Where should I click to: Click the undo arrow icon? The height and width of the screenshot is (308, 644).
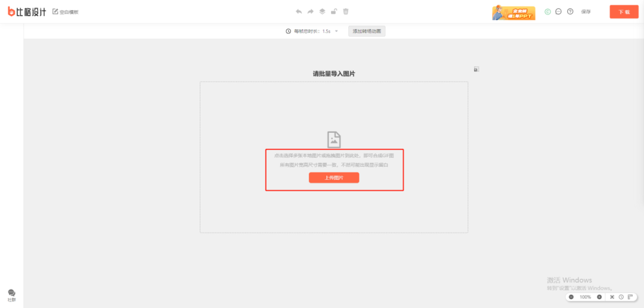point(299,11)
